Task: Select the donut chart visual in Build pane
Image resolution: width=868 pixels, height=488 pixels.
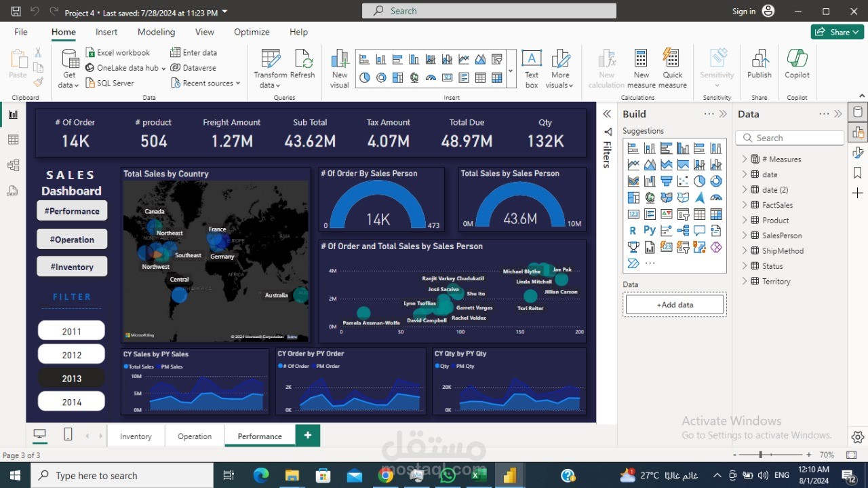Action: pyautogui.click(x=716, y=181)
